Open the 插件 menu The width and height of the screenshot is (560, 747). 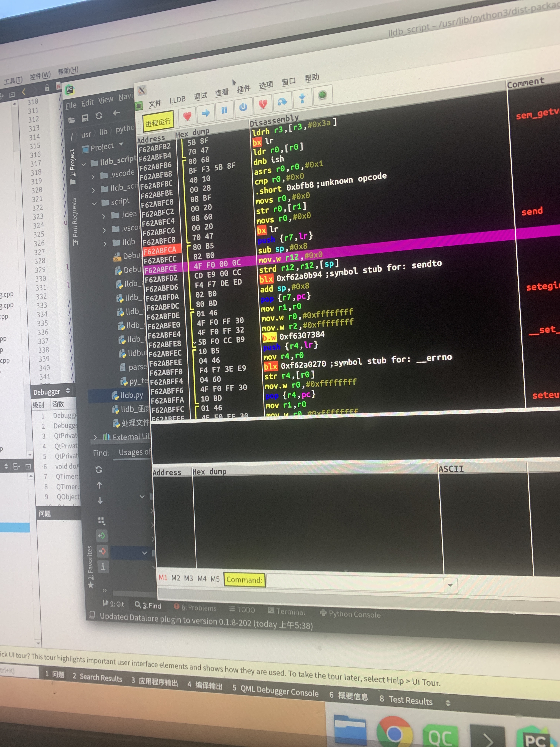[x=243, y=89]
